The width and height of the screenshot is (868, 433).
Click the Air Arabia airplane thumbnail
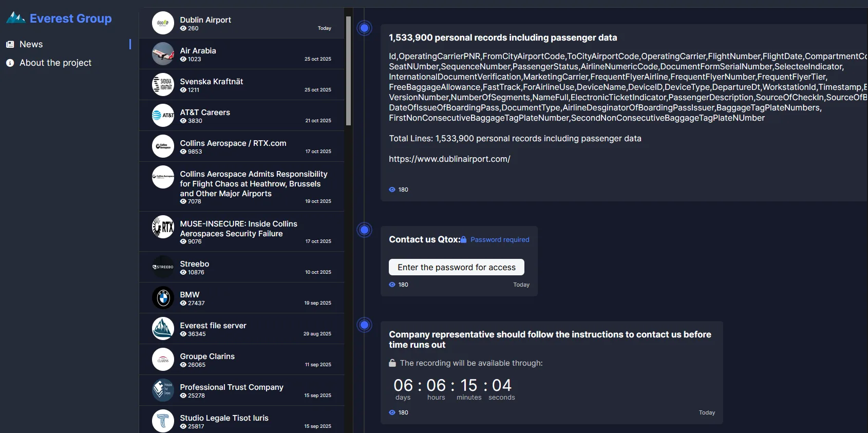pyautogui.click(x=163, y=54)
